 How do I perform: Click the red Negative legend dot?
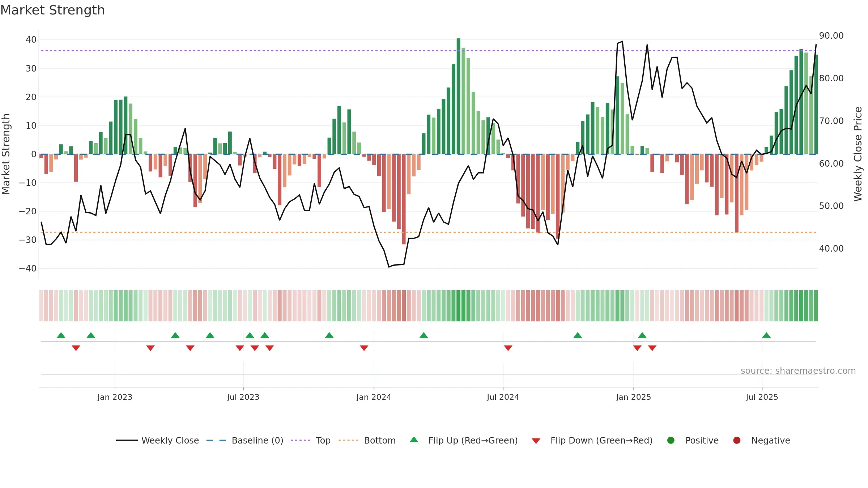[x=737, y=440]
